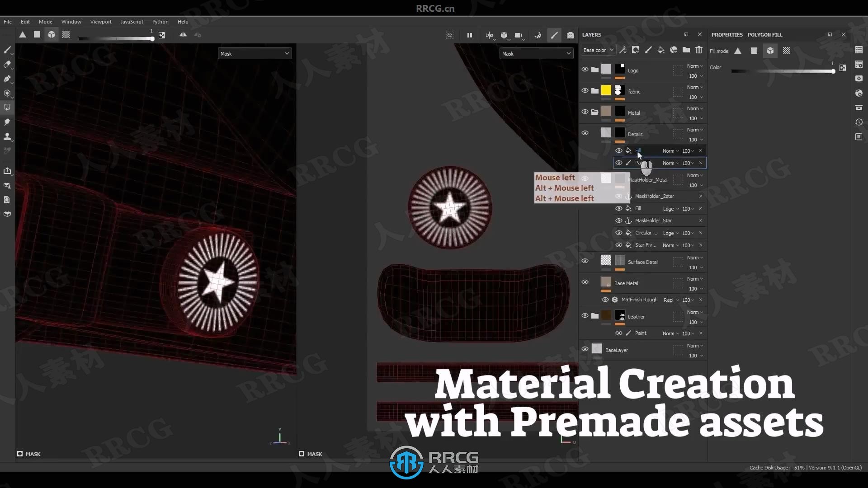
Task: Select the Paint brush tool
Action: click(7, 50)
